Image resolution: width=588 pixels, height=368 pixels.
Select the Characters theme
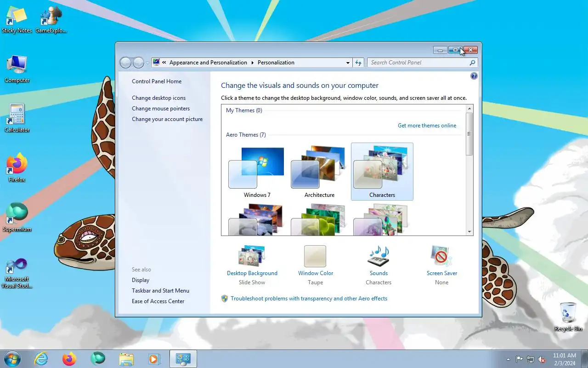pyautogui.click(x=382, y=172)
